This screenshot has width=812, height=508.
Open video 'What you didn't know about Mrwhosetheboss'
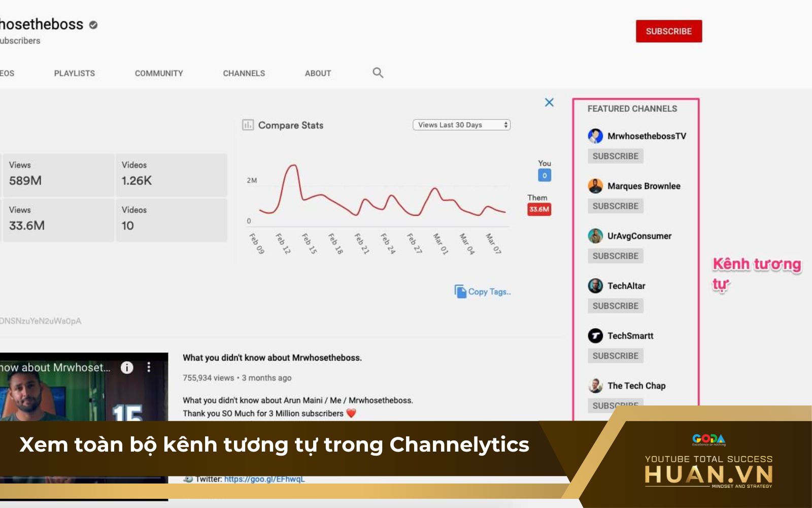coord(272,358)
